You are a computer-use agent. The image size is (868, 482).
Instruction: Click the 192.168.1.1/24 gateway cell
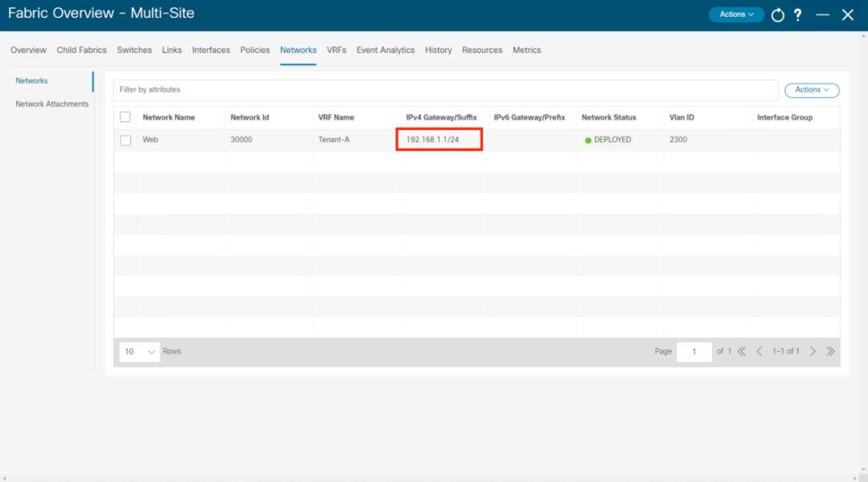(x=432, y=140)
